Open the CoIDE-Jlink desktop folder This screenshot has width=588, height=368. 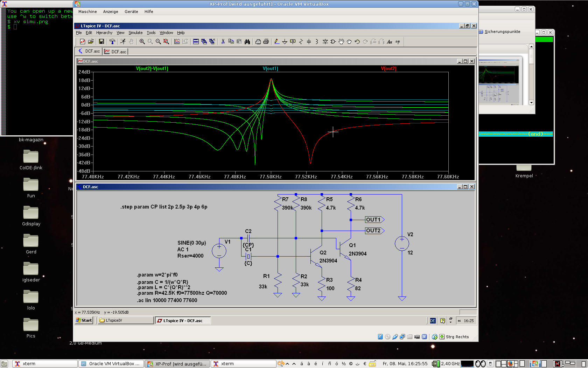click(x=31, y=160)
